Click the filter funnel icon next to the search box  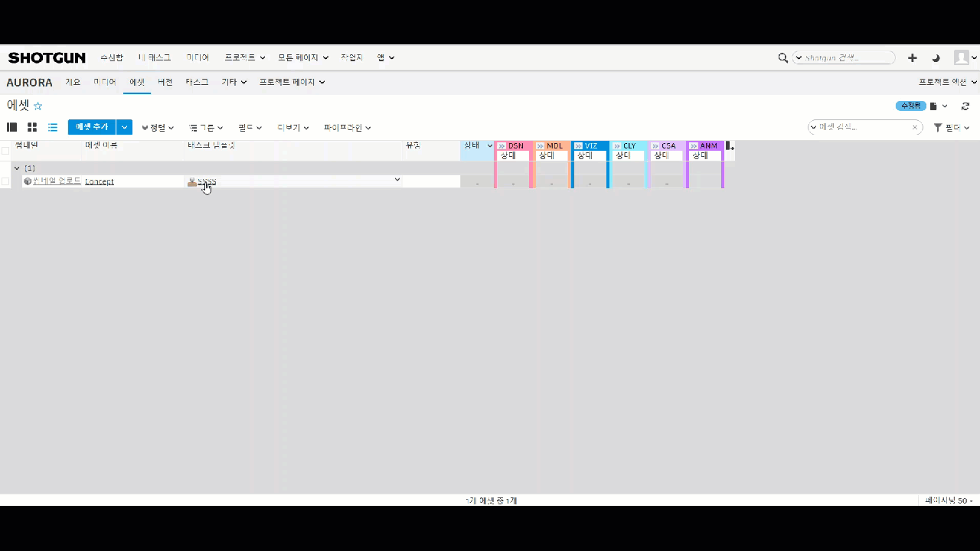938,127
